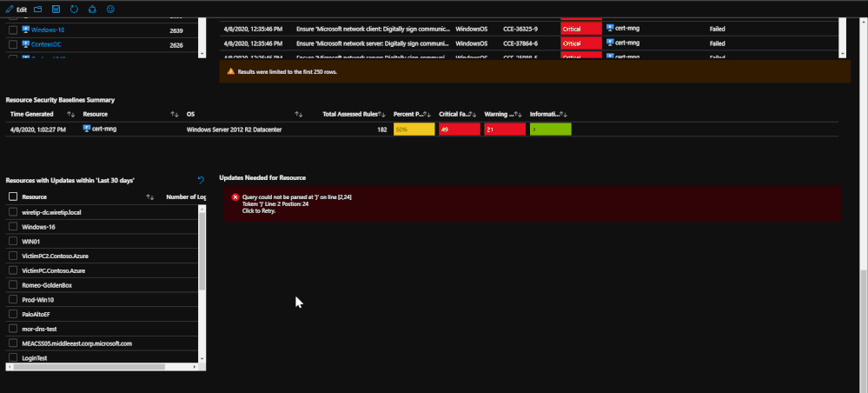This screenshot has width=868, height=393.
Task: Click the Number of Log column header
Action: pyautogui.click(x=186, y=196)
